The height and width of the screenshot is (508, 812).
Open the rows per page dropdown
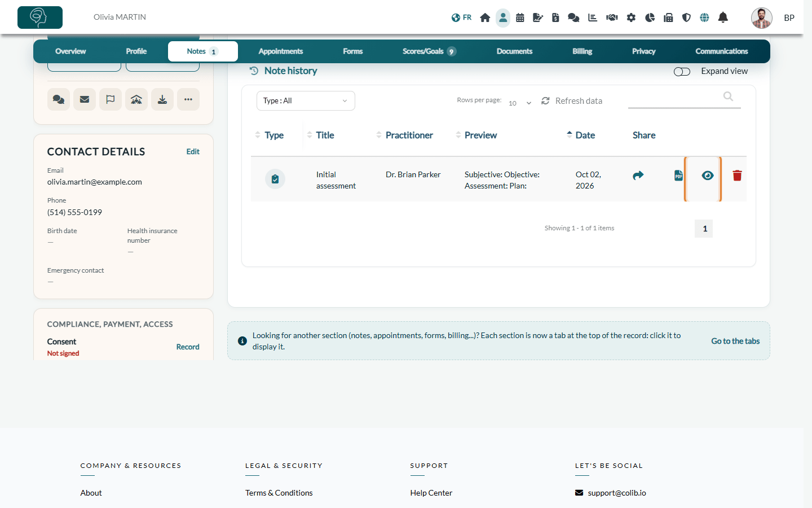coord(520,103)
